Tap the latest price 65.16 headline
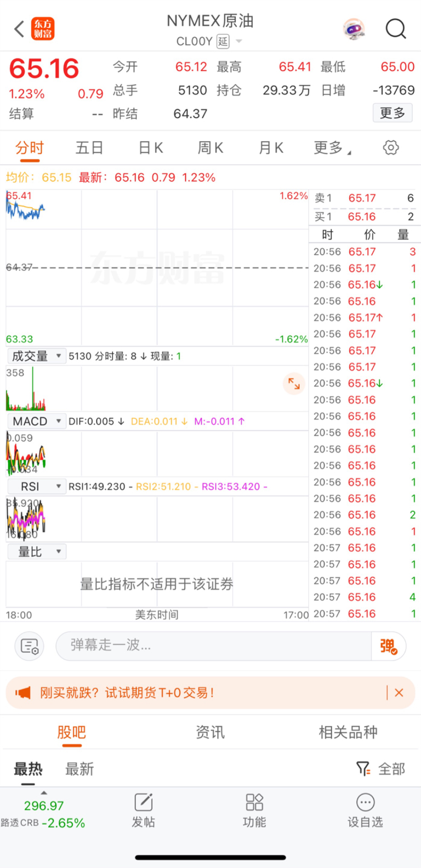 click(x=44, y=69)
